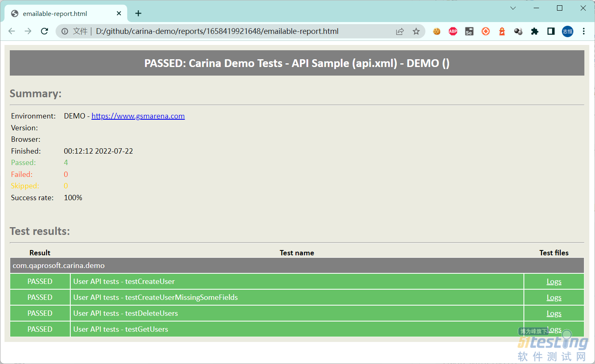Open the Selenium IDE extension
The height and width of the screenshot is (364, 595).
(469, 31)
